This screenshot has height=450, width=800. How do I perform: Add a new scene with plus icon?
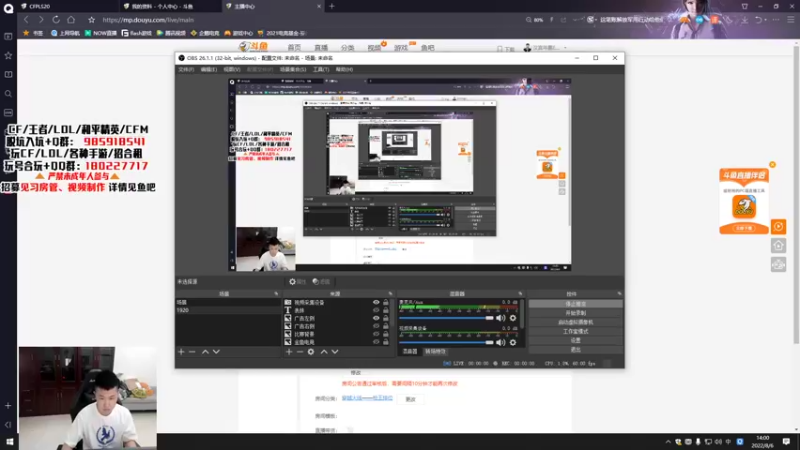click(181, 352)
